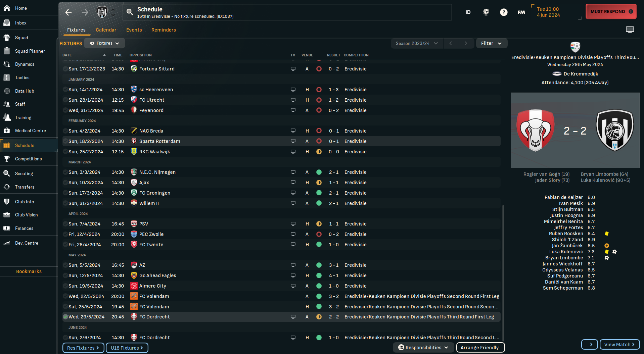
Task: Click the next arrow button beside View Match
Action: [590, 345]
